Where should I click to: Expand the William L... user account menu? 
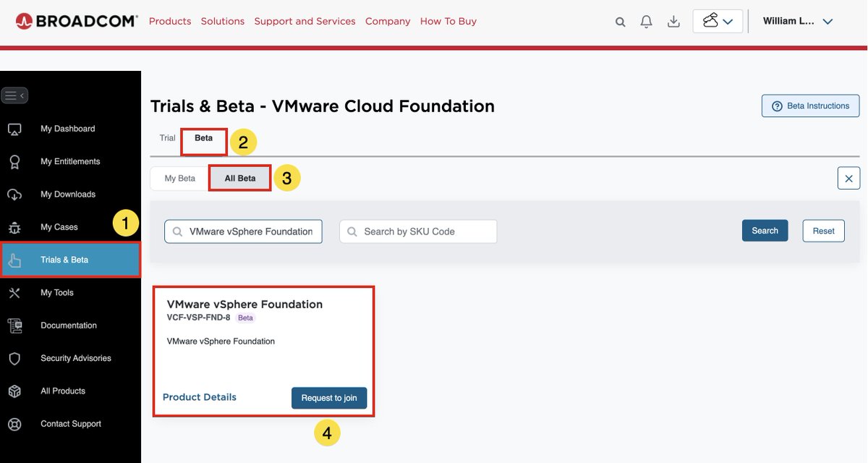click(x=798, y=21)
